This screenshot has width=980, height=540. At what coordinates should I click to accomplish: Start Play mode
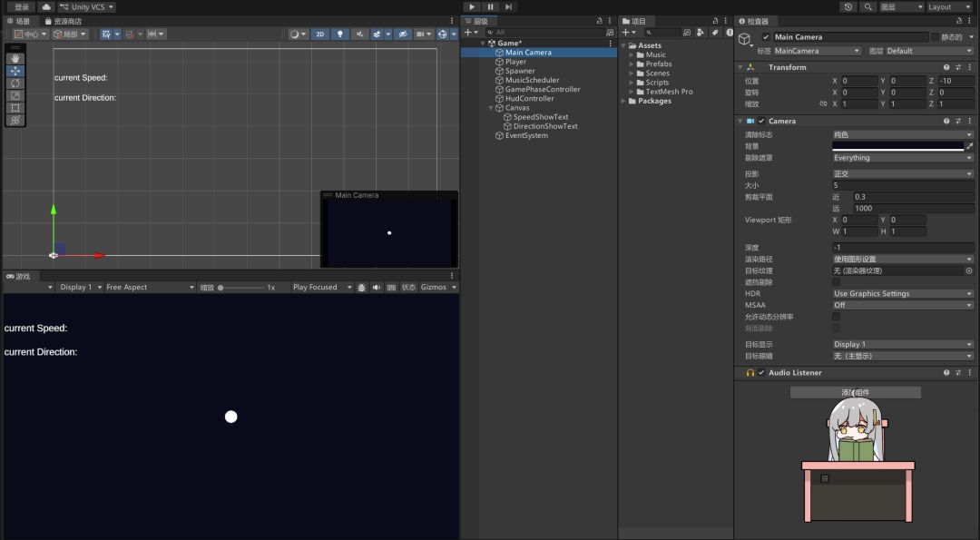click(472, 7)
